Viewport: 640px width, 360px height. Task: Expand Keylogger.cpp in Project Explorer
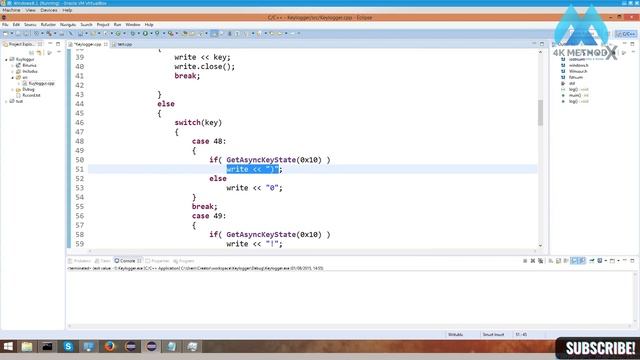point(19,83)
